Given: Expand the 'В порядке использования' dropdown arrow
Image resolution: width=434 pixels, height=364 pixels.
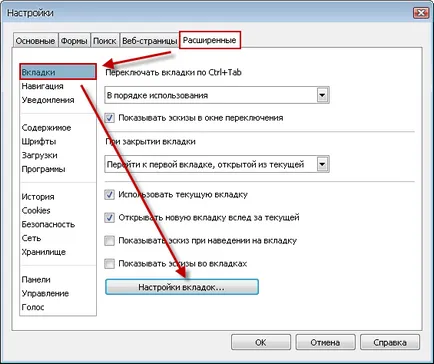Looking at the screenshot, I should click(x=322, y=95).
